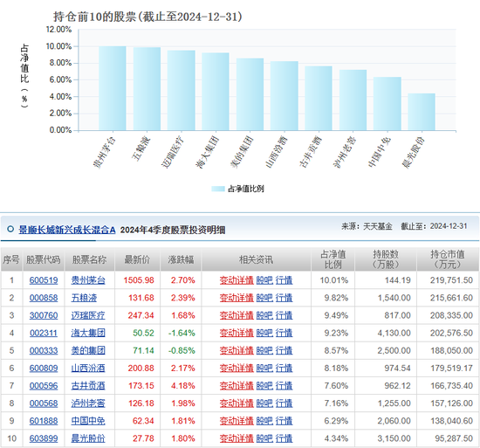Open stock code link 000568
480x448 pixels.
(x=44, y=403)
